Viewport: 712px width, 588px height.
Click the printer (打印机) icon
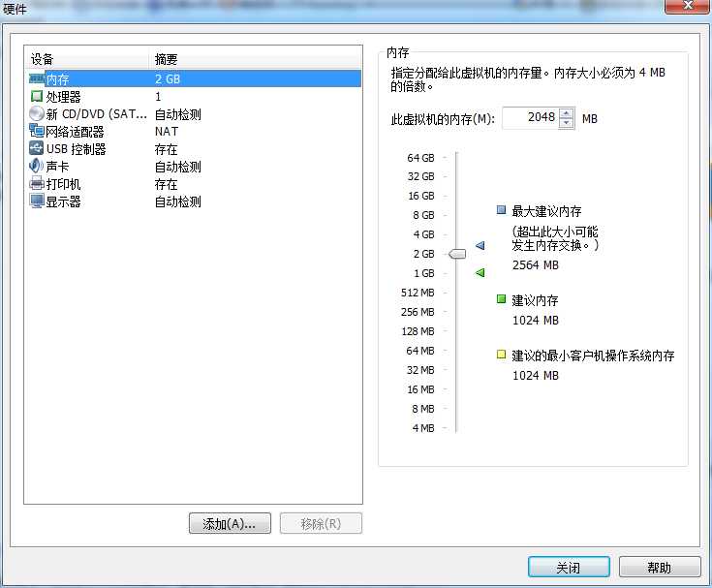coord(37,183)
